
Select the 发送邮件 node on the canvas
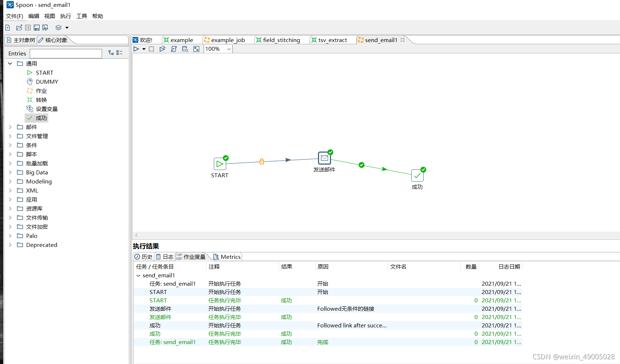click(325, 158)
